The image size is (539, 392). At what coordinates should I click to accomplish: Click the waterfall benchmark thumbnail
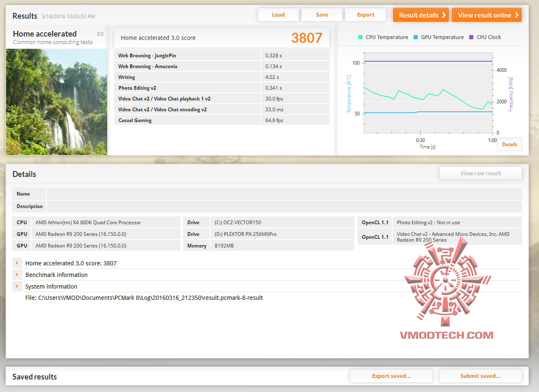(56, 102)
